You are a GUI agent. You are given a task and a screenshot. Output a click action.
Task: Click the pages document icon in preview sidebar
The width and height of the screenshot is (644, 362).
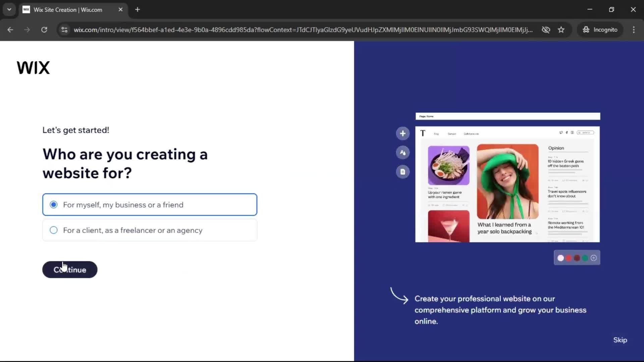402,172
